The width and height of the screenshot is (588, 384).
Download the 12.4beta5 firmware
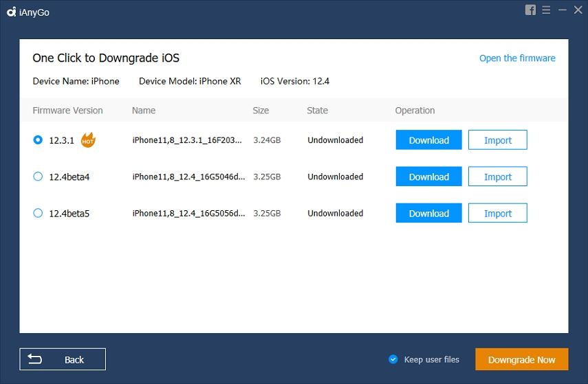tap(428, 213)
